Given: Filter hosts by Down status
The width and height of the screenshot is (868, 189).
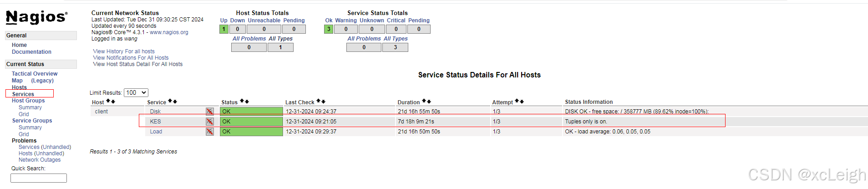Looking at the screenshot, I should coord(238,20).
